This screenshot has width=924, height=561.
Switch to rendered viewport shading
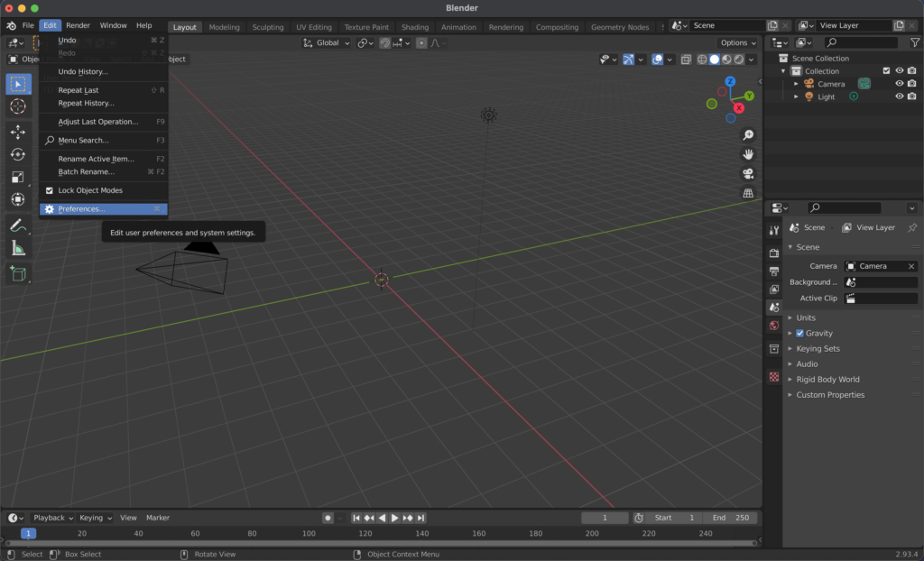coord(739,60)
